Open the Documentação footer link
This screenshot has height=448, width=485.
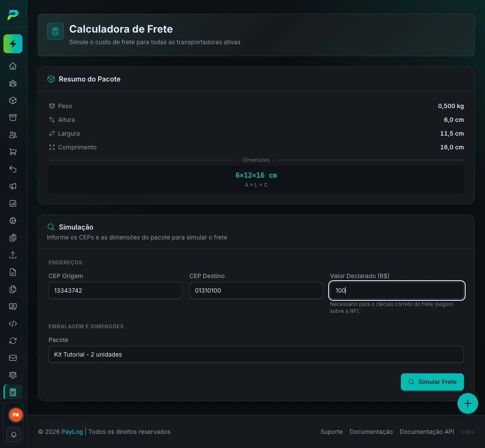tap(371, 432)
